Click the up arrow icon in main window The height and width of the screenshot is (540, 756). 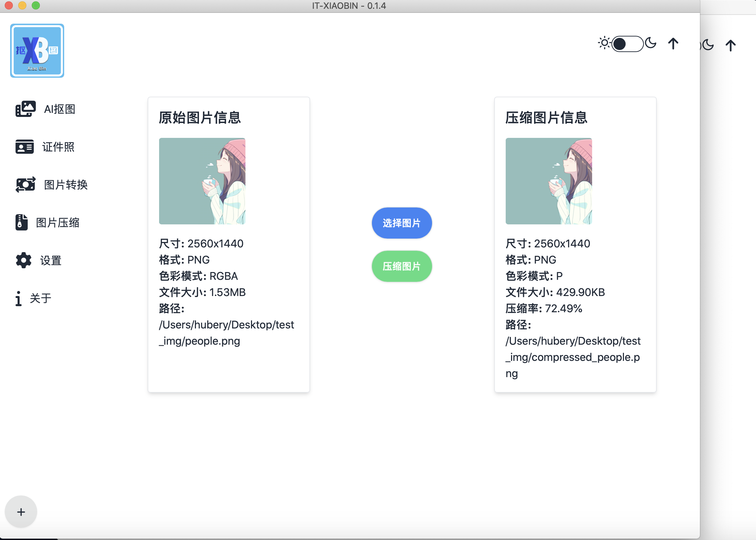[673, 44]
